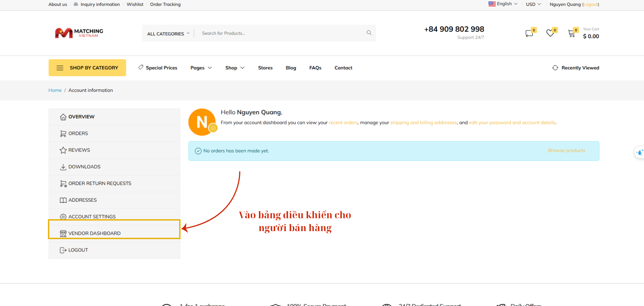Expand the Pages menu
This screenshot has width=644, height=306.
click(x=201, y=68)
